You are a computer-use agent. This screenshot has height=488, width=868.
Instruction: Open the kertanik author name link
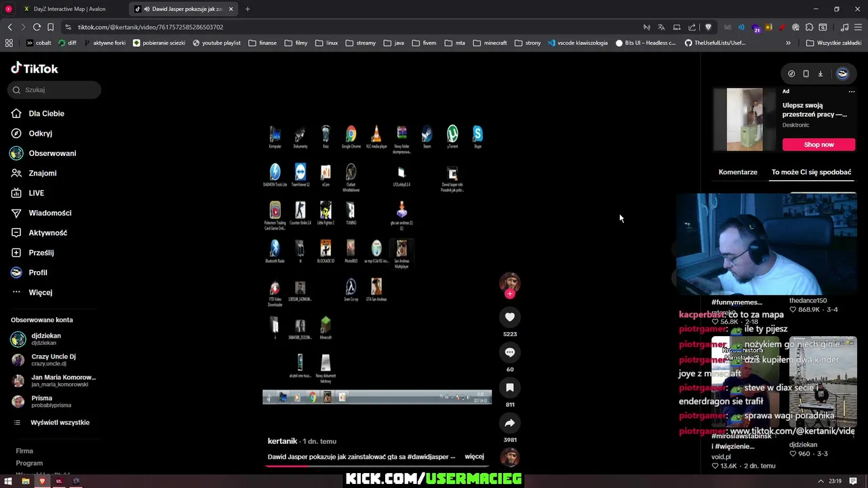pos(282,441)
